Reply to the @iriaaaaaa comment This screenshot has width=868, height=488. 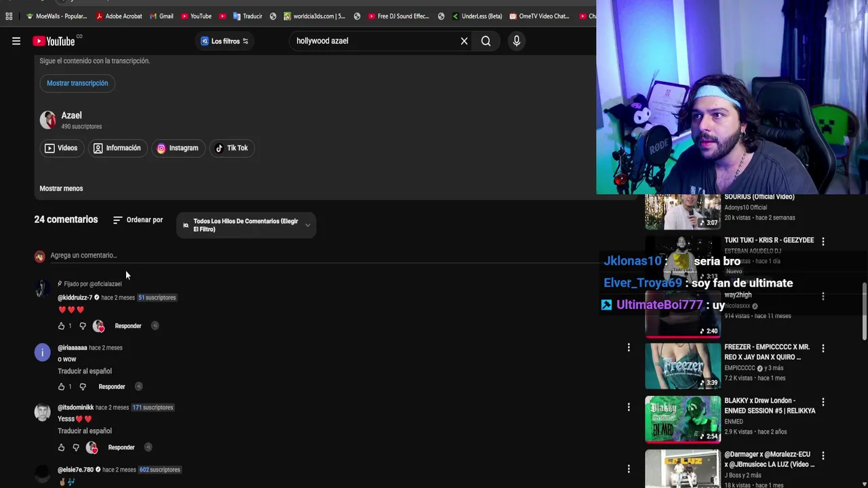pos(112,386)
